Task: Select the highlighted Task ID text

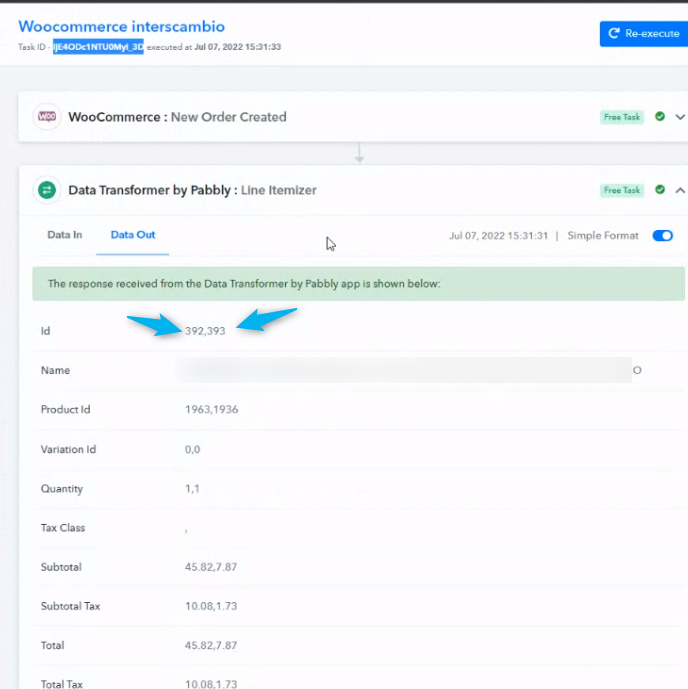Action: (98, 47)
